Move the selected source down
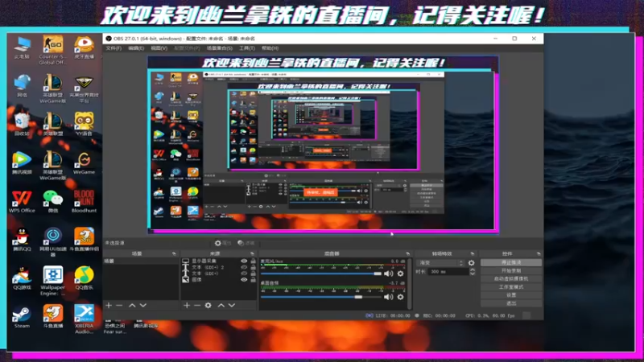The width and height of the screenshot is (644, 362). [x=232, y=306]
